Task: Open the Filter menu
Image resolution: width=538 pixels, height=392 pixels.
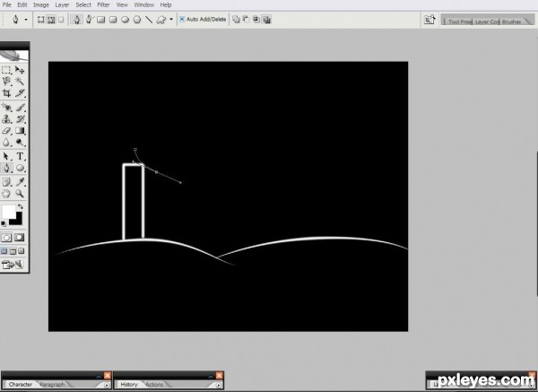Action: [103, 4]
